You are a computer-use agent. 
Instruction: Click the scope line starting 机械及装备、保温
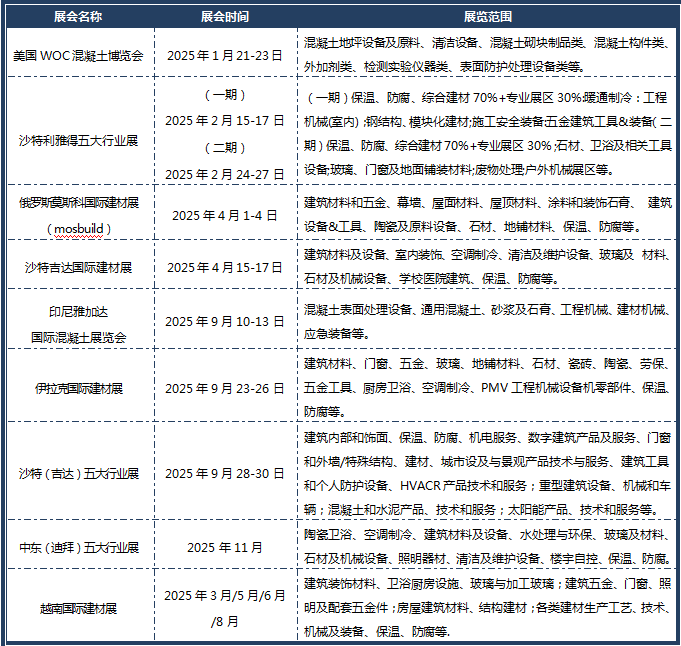click(377, 631)
